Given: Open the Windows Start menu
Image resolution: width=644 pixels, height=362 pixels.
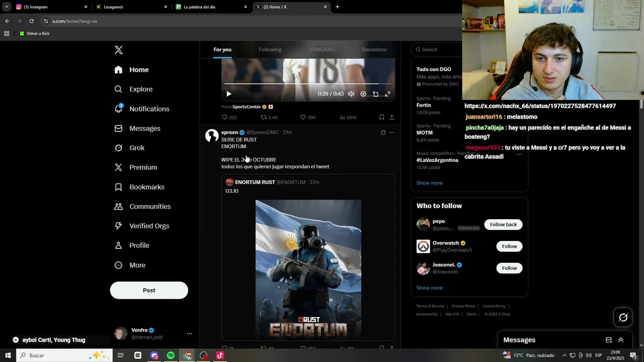Looking at the screenshot, I should point(8,355).
